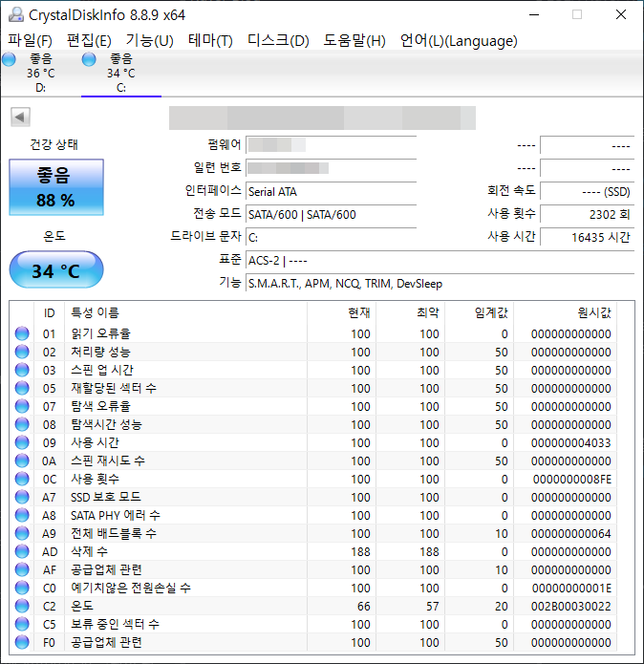
Task: Click the ID column header
Action: click(x=49, y=312)
